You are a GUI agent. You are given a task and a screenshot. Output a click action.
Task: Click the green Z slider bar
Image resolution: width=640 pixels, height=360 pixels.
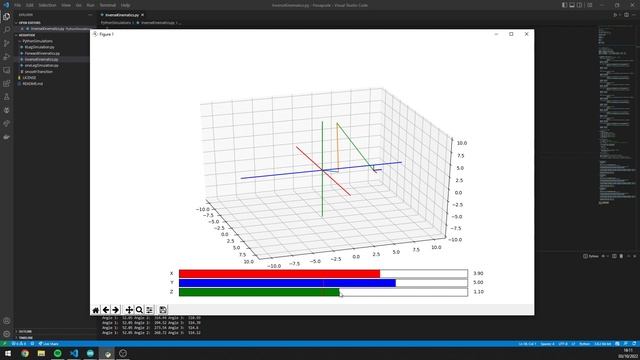click(323, 292)
